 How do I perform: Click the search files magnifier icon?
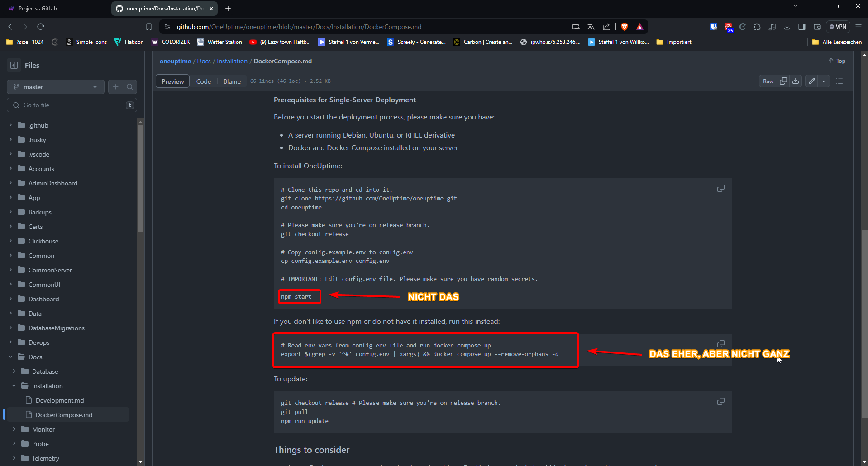click(130, 87)
